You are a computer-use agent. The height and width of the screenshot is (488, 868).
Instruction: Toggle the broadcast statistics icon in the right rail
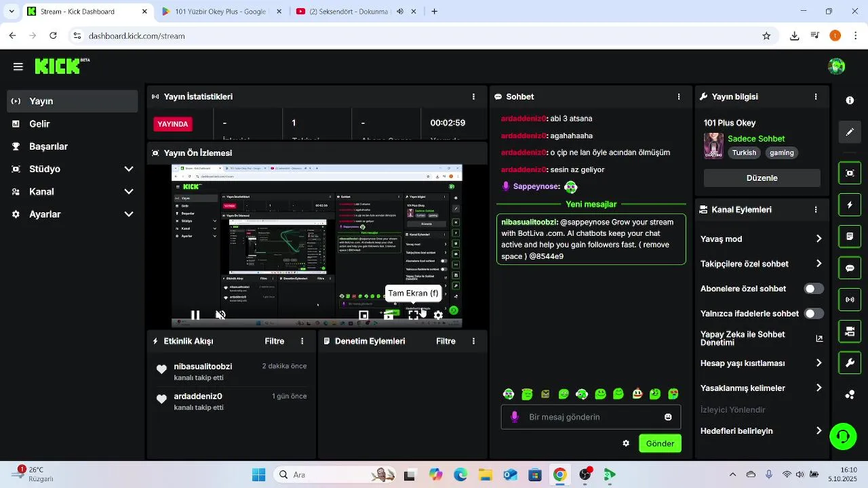(850, 300)
